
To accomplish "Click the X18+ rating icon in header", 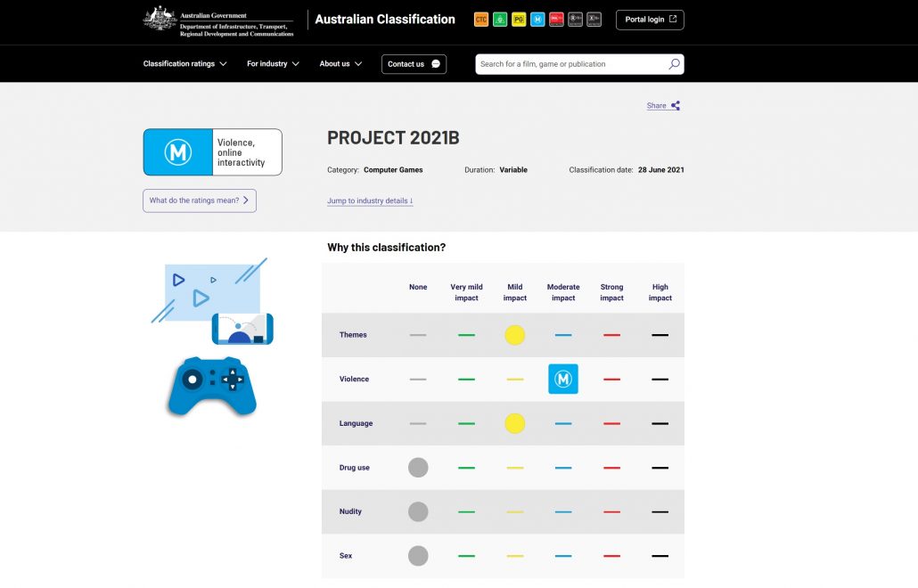I will click(x=594, y=20).
